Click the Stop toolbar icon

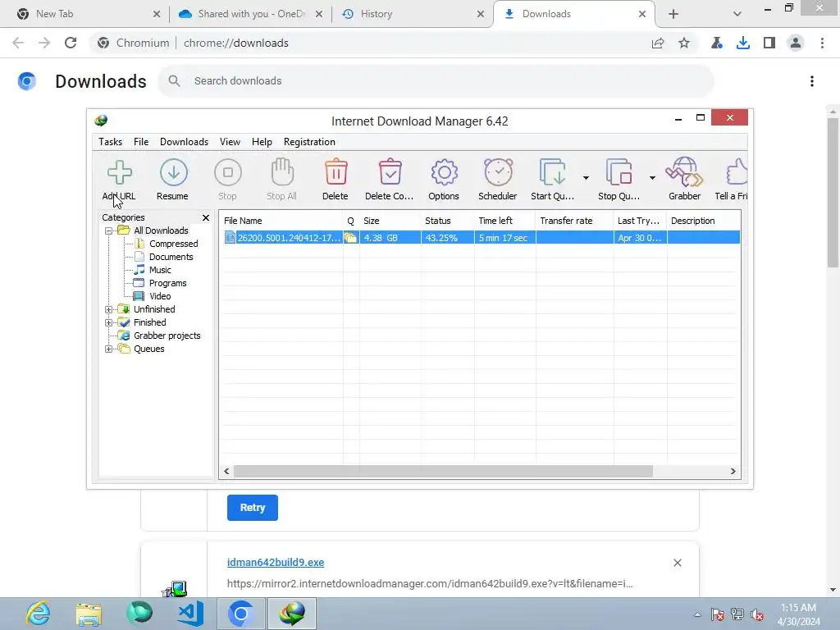point(228,173)
